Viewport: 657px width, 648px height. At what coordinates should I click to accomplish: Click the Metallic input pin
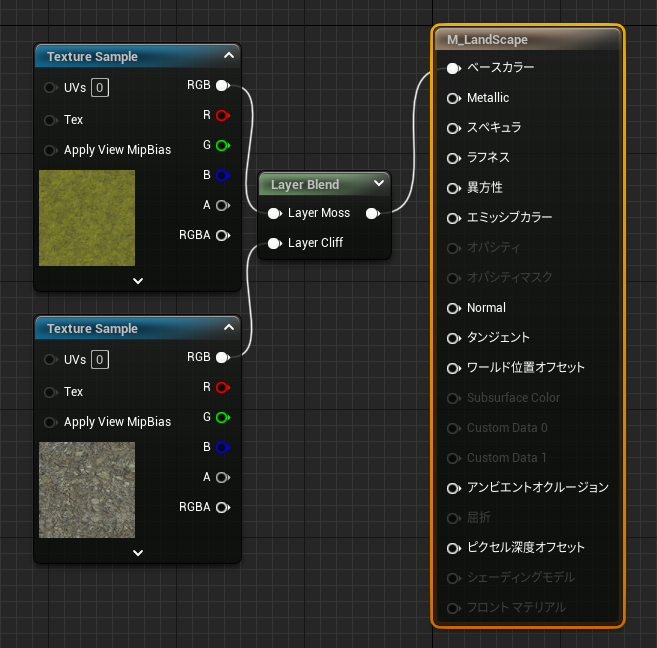(x=453, y=98)
